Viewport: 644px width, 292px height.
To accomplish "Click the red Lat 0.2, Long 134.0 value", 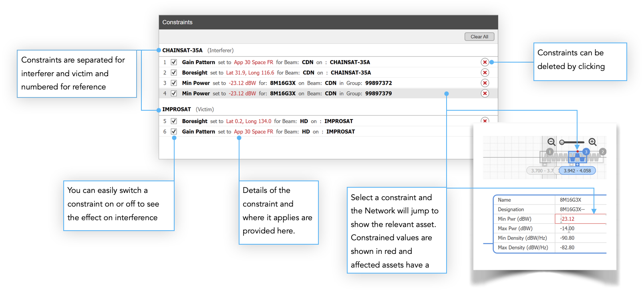I will (248, 121).
